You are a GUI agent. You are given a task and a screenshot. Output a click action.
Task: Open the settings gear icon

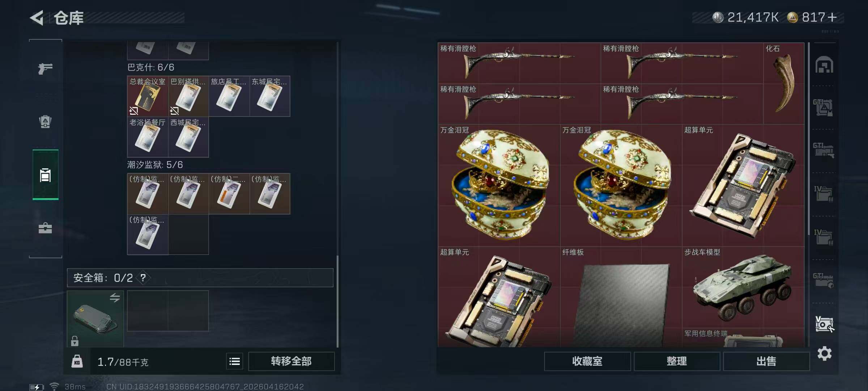click(824, 353)
